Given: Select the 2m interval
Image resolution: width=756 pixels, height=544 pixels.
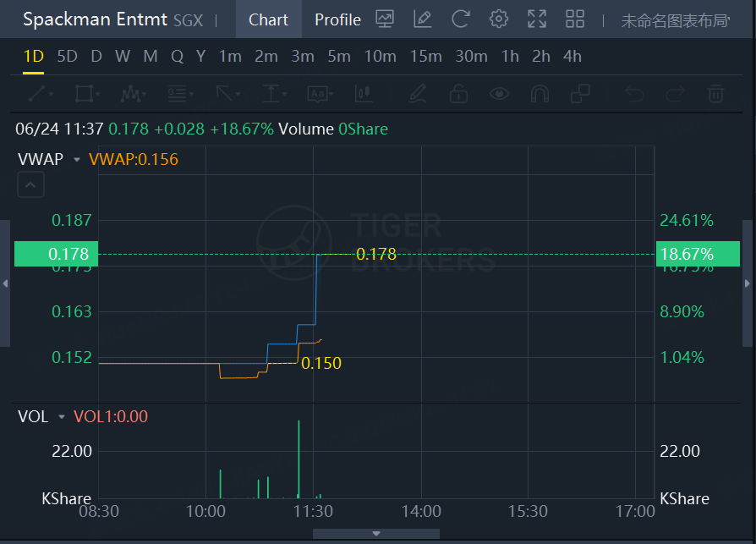Looking at the screenshot, I should [266, 57].
